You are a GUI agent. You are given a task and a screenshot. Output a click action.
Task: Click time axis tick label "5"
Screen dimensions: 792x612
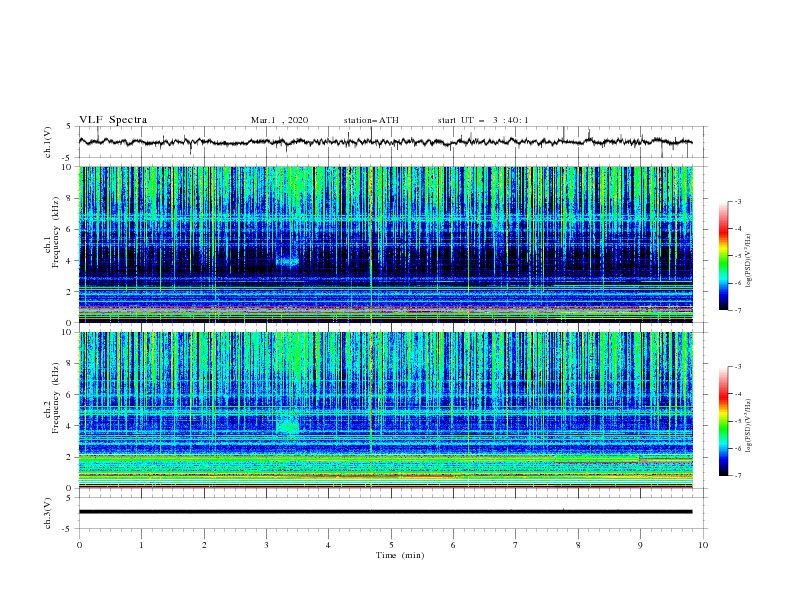(x=391, y=545)
